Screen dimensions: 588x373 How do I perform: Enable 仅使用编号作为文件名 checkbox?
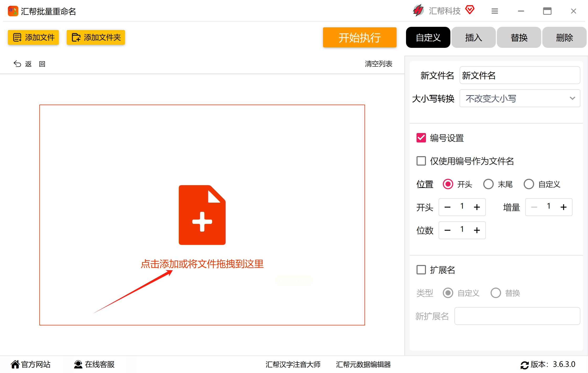(421, 161)
